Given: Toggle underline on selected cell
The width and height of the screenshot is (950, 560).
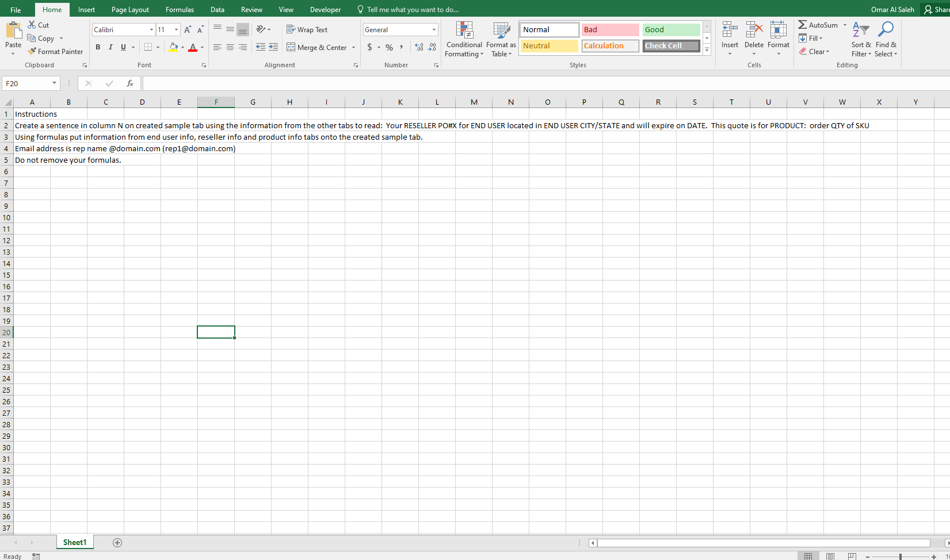Looking at the screenshot, I should coord(123,47).
